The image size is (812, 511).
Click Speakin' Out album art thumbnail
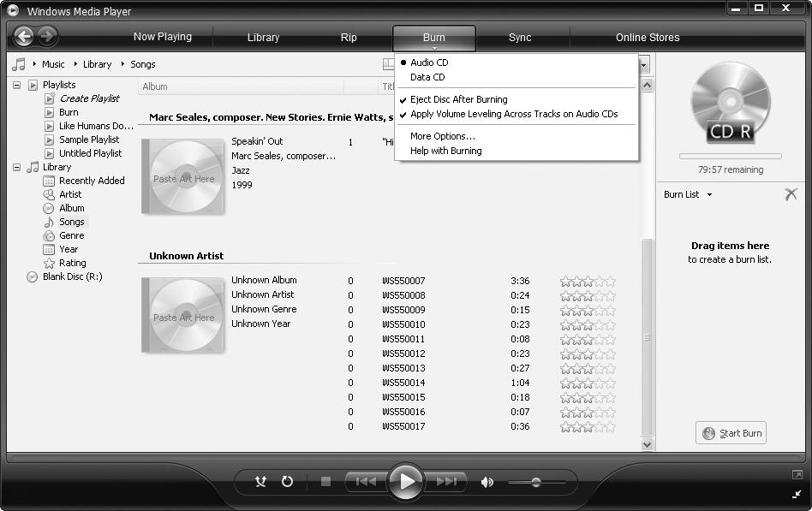pos(183,176)
